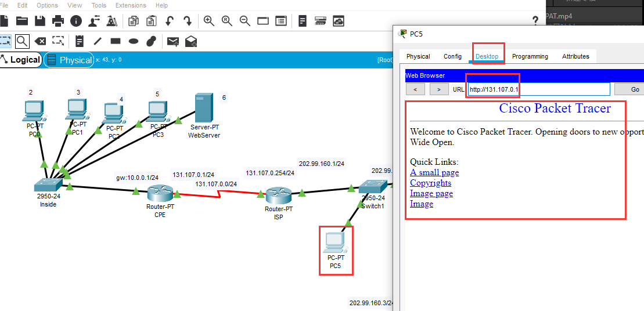
Task: Activate the Select tool dashed rectangle
Action: pos(5,41)
